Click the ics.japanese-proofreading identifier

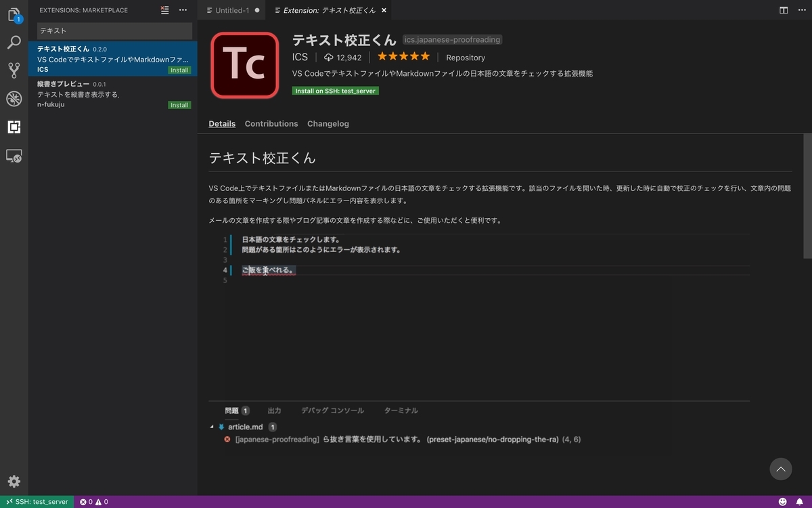pyautogui.click(x=452, y=39)
